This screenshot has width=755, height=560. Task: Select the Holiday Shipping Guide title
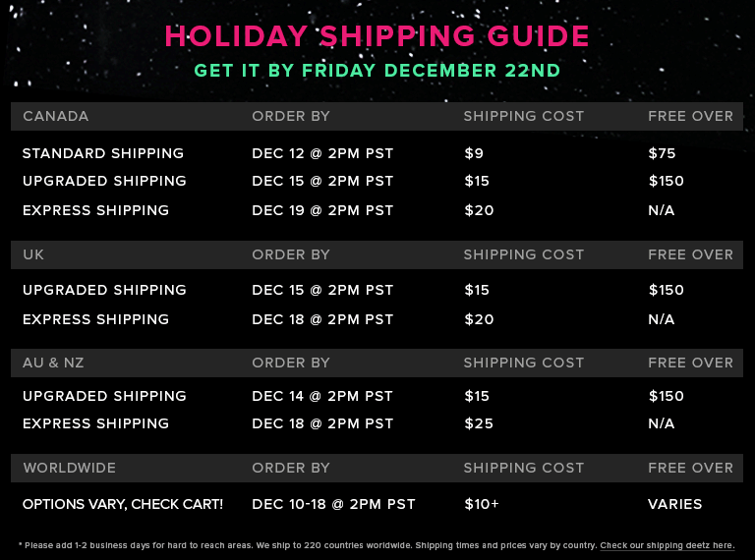coord(377,36)
